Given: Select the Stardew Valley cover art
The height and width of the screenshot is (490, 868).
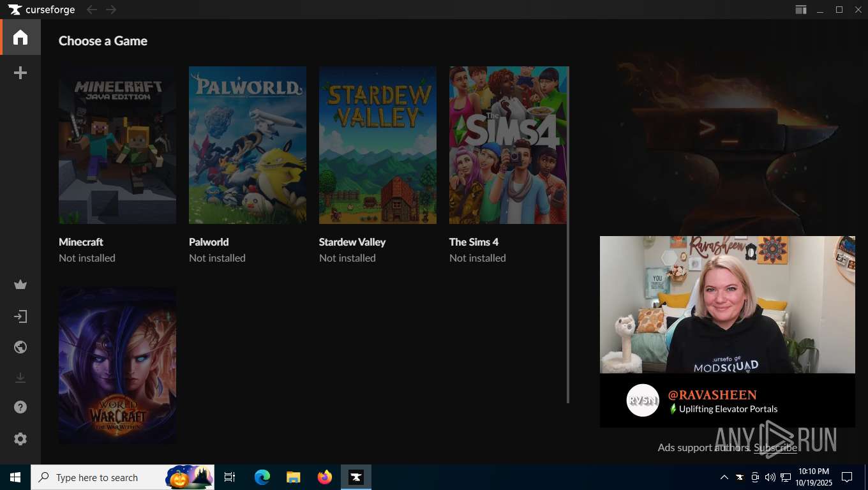Looking at the screenshot, I should click(378, 145).
